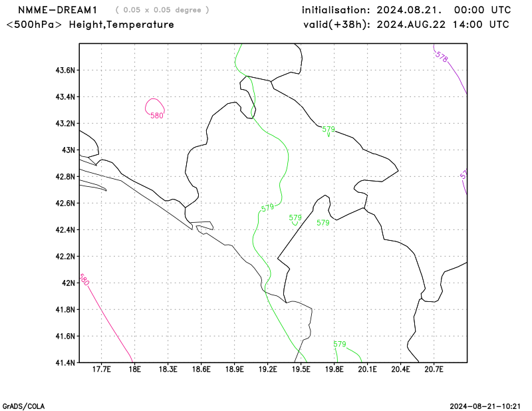Click the 41.8N latitude axis label
This screenshot has height=411, width=532.
tap(65, 309)
